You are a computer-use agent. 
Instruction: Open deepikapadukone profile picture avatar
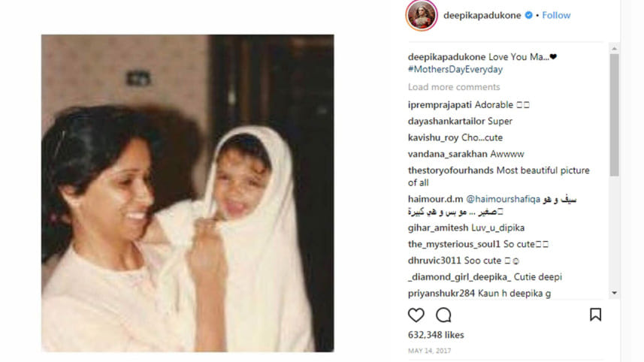tap(422, 15)
